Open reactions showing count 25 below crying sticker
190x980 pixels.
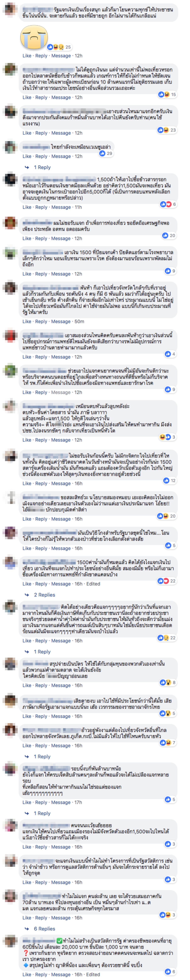59,47
